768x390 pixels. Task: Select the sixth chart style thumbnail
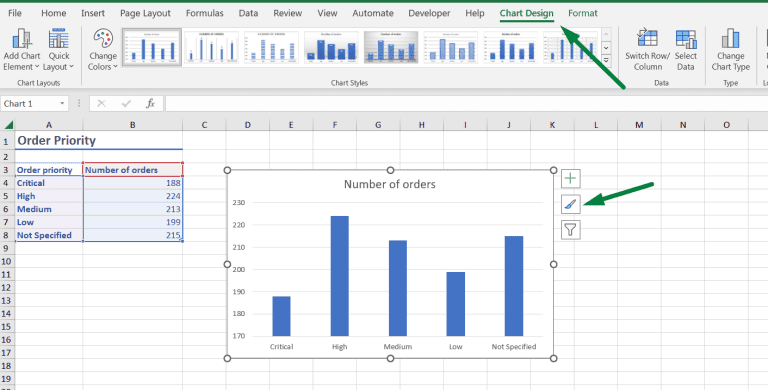(451, 47)
